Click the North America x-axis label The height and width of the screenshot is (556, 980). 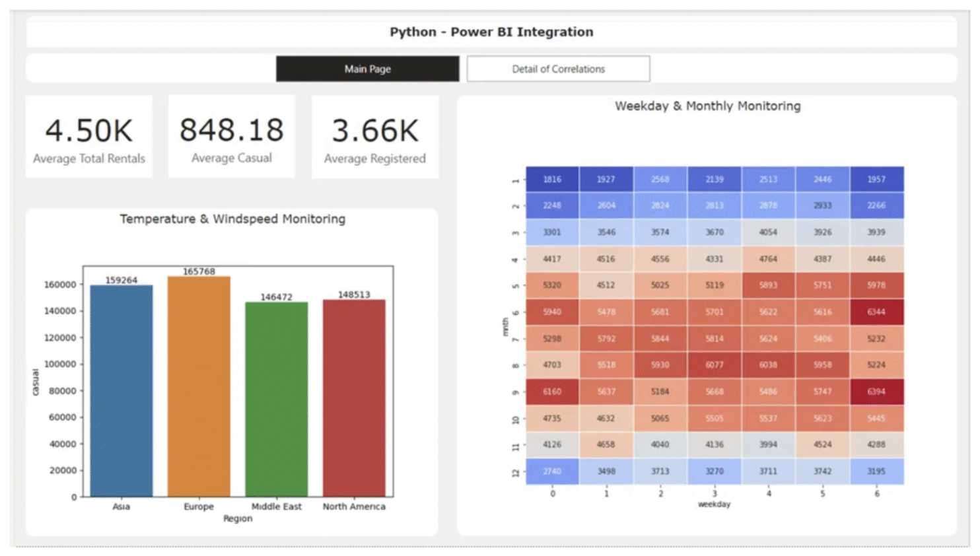point(354,506)
